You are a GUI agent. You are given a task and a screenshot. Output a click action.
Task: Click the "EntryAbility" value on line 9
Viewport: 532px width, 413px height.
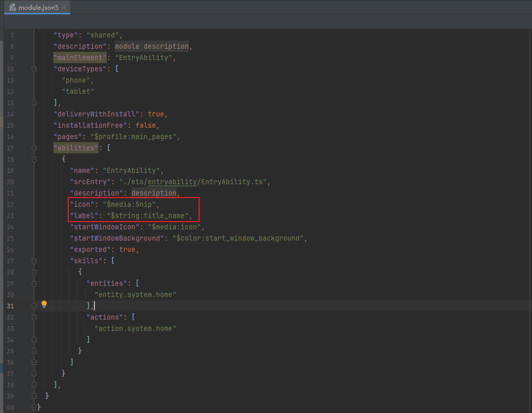click(x=144, y=57)
